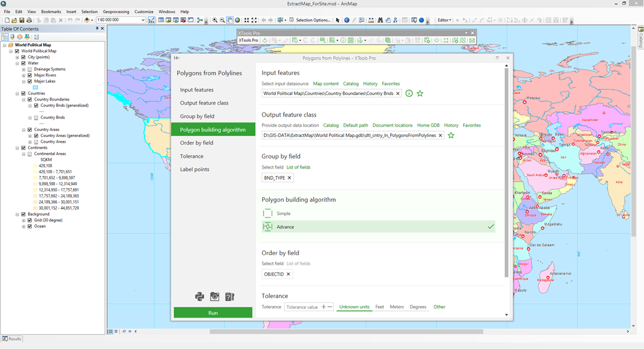Click the Map content link under Input features
This screenshot has height=349, width=644.
(326, 84)
